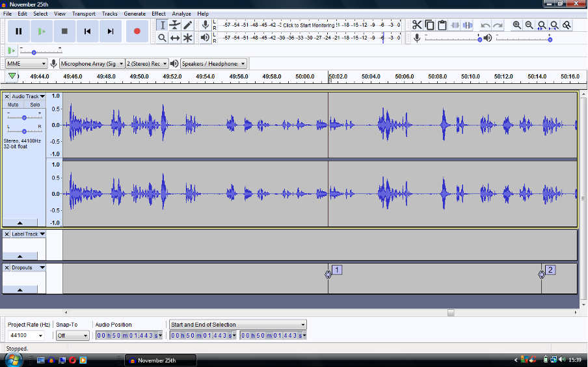Click the Audio Position time field
Screen dimensions: 588x367
[x=129, y=336]
